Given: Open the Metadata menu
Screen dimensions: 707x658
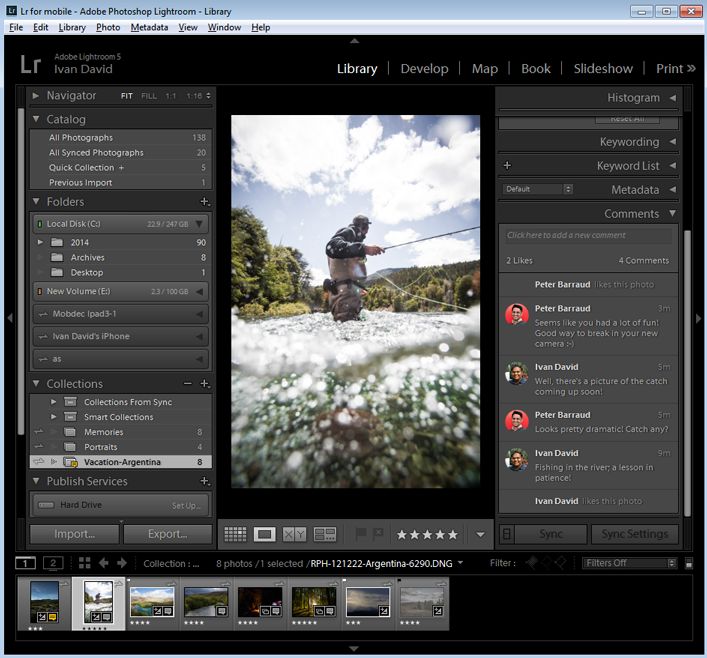Looking at the screenshot, I should point(149,28).
